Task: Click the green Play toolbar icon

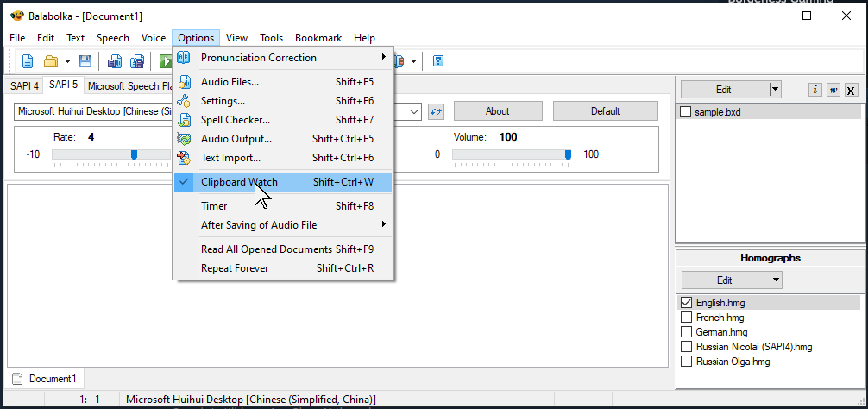Action: (x=166, y=61)
